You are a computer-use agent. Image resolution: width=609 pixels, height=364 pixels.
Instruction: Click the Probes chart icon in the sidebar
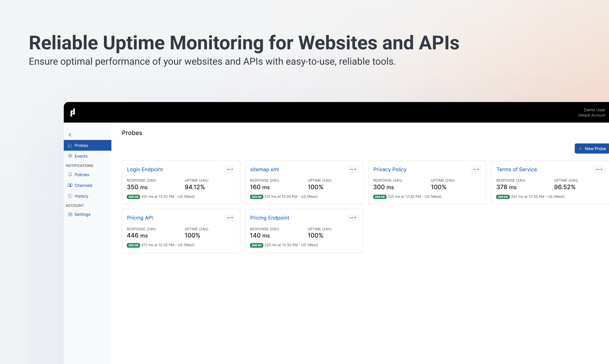70,145
